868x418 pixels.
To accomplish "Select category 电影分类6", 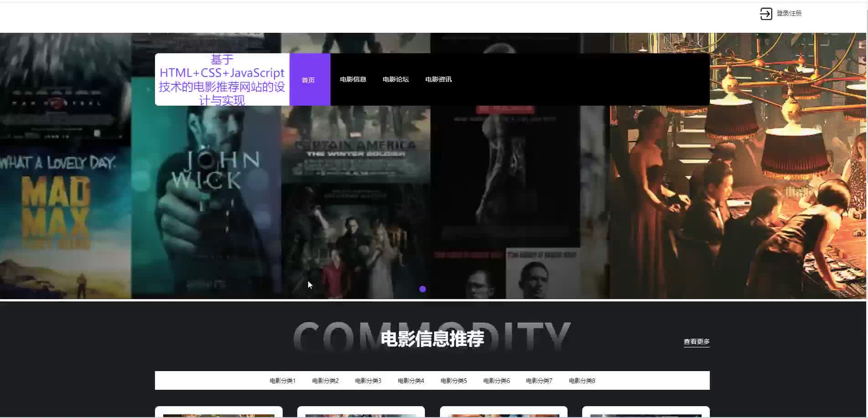I will point(496,381).
